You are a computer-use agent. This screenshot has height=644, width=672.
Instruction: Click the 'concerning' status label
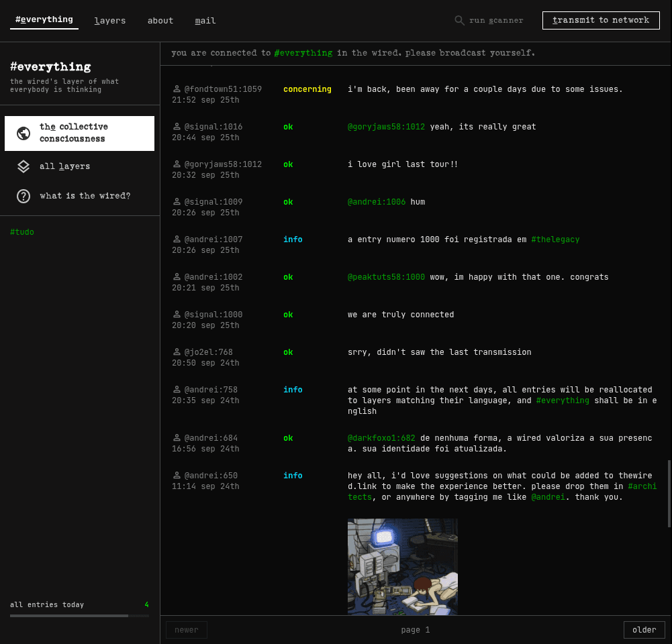(x=307, y=89)
